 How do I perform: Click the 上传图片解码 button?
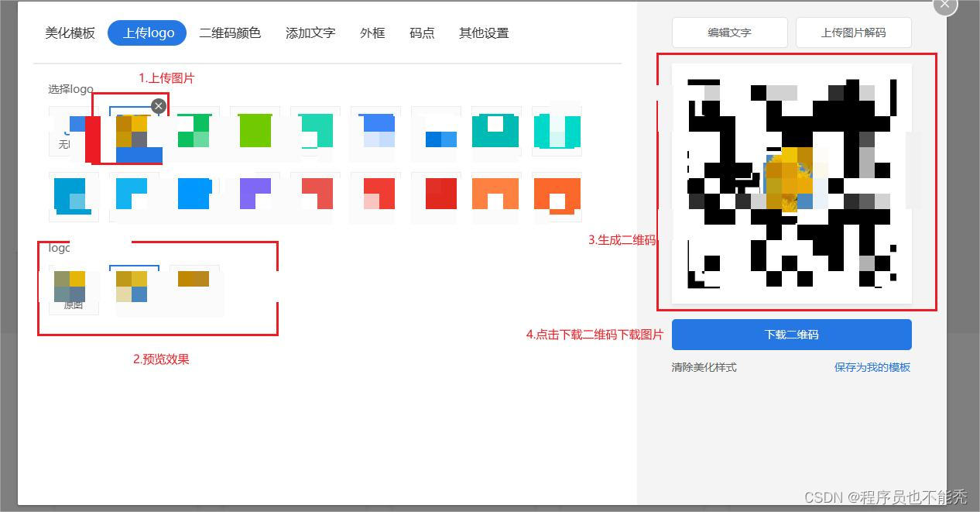pyautogui.click(x=854, y=33)
